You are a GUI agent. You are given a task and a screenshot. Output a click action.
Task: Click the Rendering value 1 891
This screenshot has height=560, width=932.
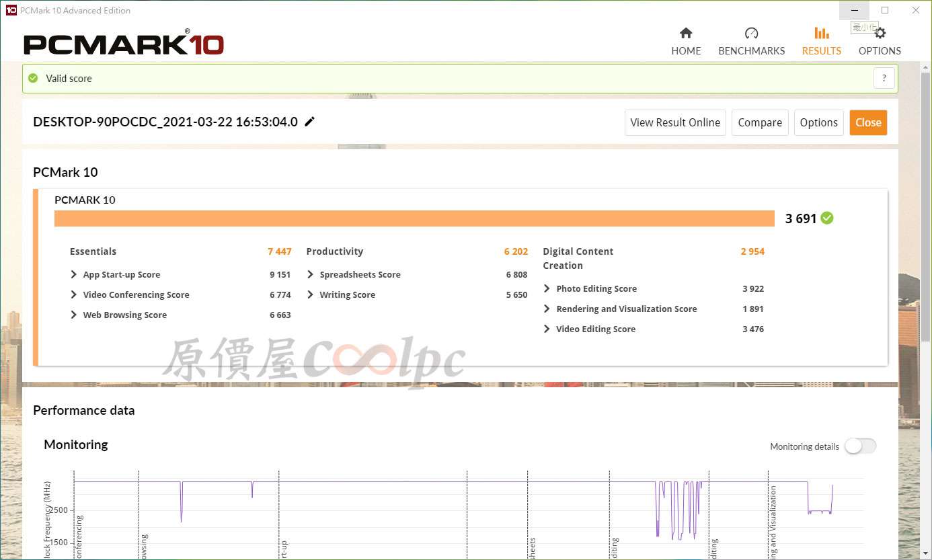click(753, 309)
